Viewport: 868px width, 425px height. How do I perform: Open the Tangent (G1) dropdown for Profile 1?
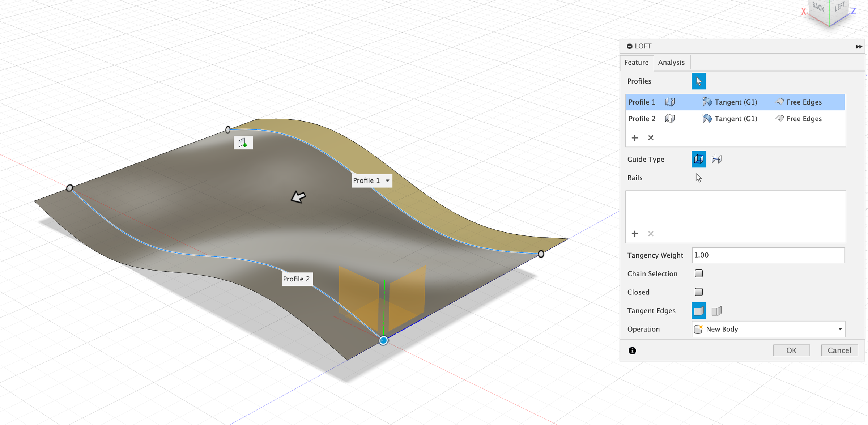(731, 102)
